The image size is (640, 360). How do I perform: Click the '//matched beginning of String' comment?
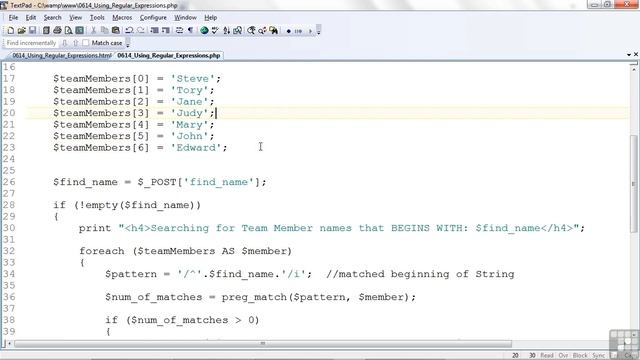click(x=420, y=274)
